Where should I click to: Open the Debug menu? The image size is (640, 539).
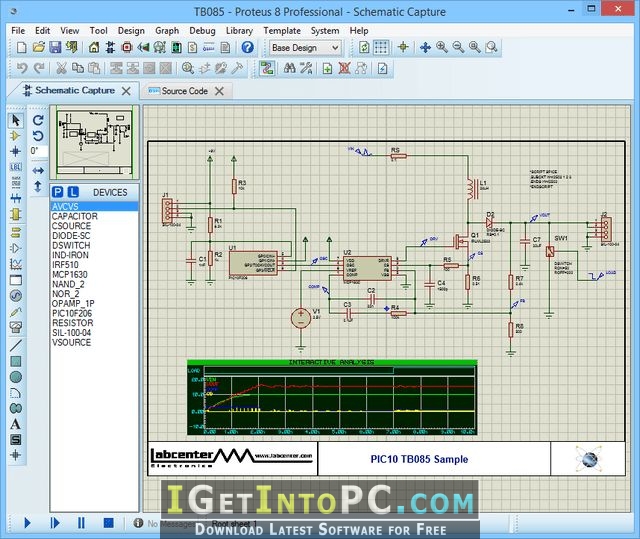(x=202, y=31)
